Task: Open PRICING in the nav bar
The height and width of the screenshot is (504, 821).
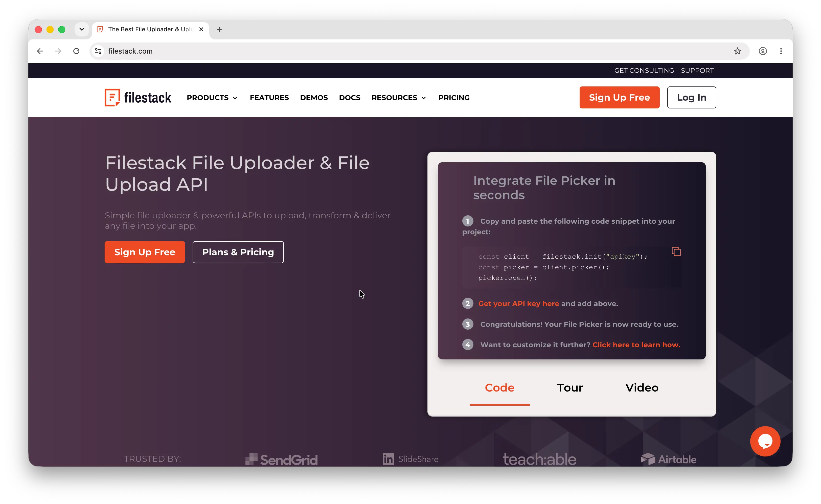Action: (x=454, y=98)
